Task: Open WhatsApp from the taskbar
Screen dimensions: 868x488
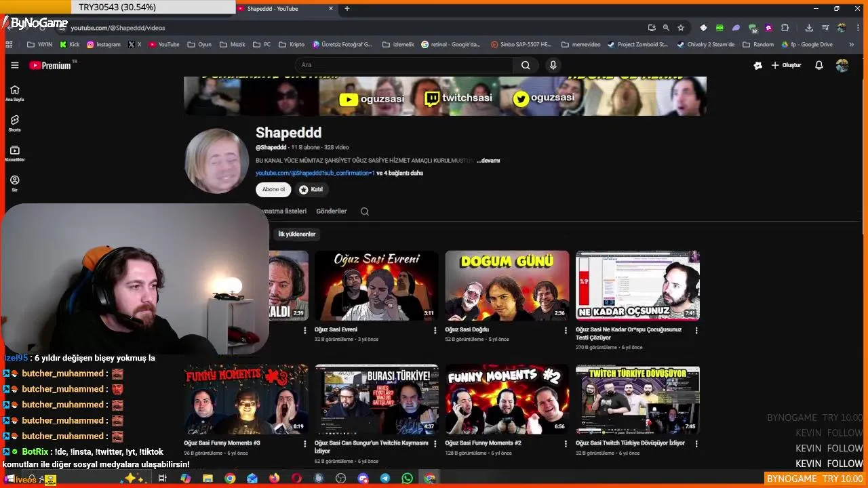Action: [407, 479]
